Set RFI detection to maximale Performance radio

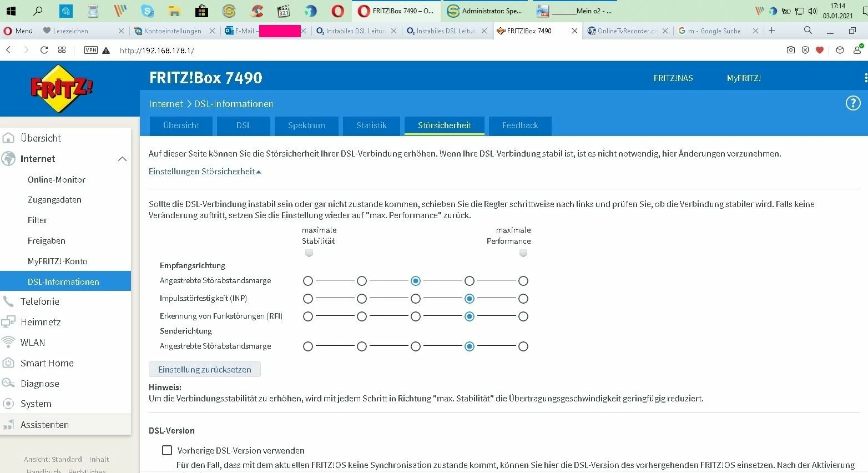pyautogui.click(x=523, y=316)
